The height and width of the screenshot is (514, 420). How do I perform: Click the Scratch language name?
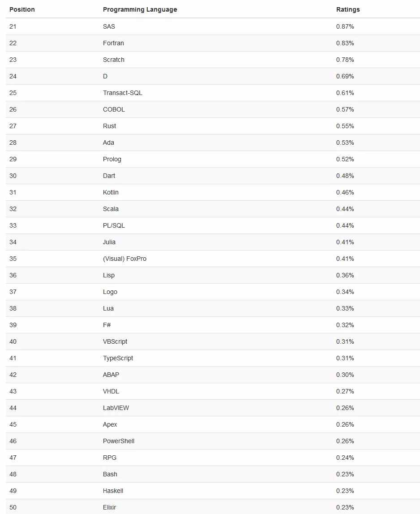(x=114, y=60)
